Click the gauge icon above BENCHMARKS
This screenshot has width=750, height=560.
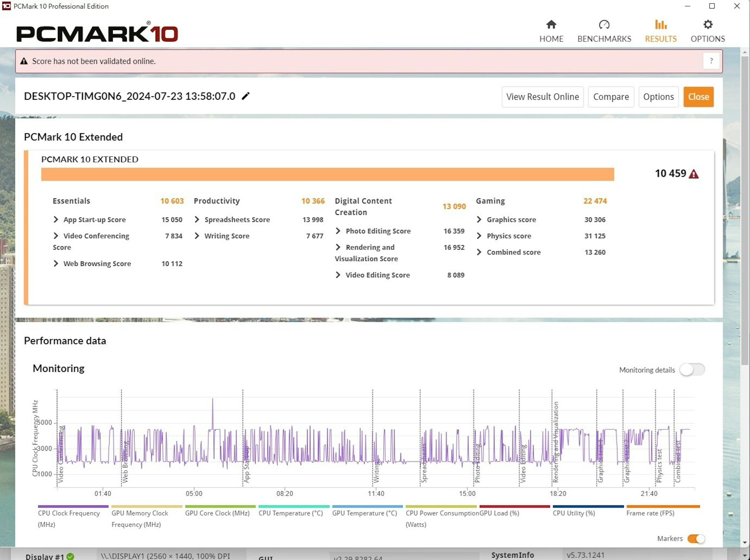click(604, 24)
